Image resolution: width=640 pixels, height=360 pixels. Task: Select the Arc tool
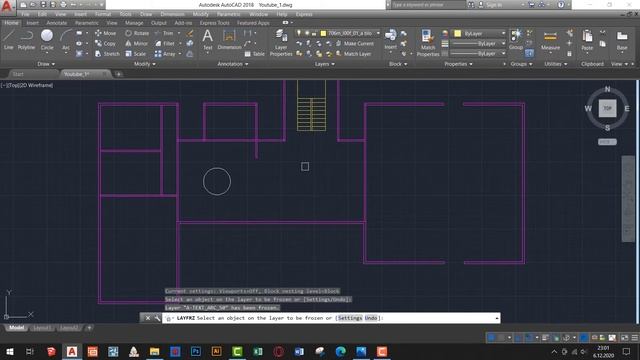[x=66, y=40]
